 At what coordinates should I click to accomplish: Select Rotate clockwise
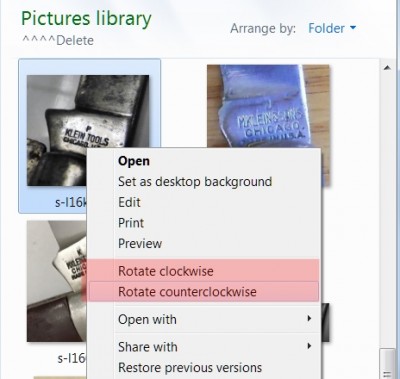tap(203, 271)
